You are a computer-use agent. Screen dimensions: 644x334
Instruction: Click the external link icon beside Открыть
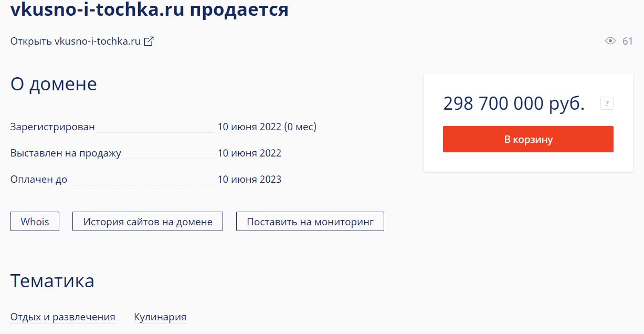(149, 41)
